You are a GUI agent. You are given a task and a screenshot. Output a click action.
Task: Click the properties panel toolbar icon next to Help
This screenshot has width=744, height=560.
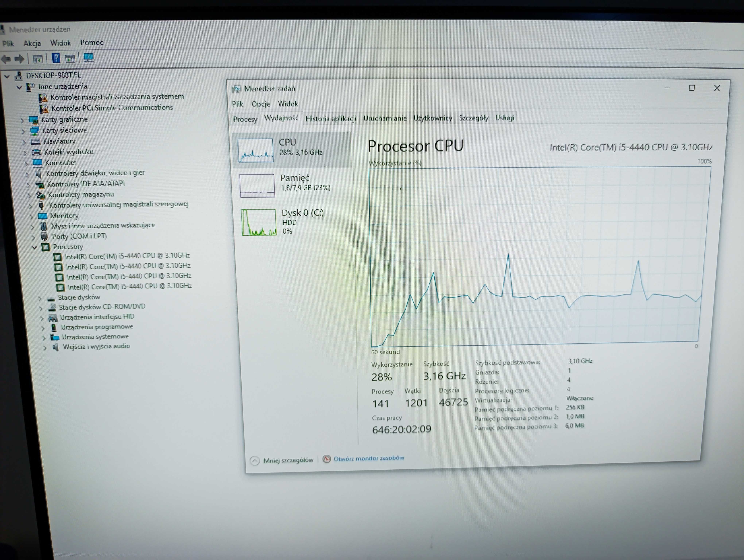click(70, 59)
